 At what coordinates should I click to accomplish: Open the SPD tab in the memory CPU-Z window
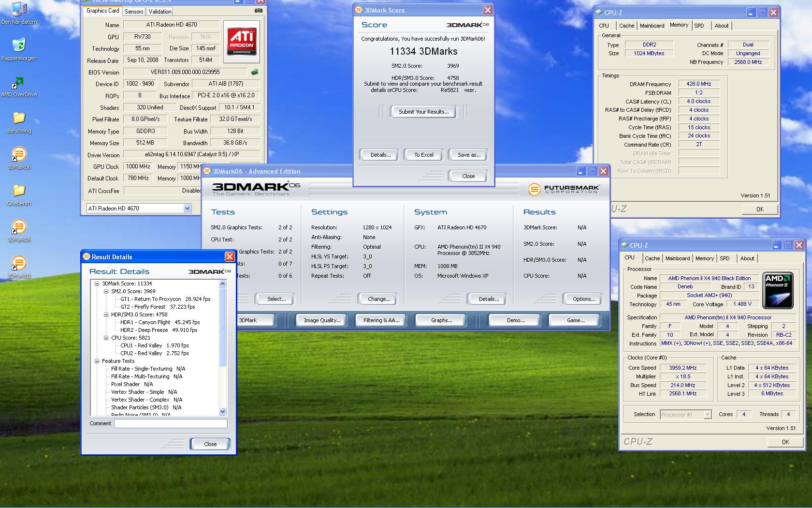tap(699, 26)
